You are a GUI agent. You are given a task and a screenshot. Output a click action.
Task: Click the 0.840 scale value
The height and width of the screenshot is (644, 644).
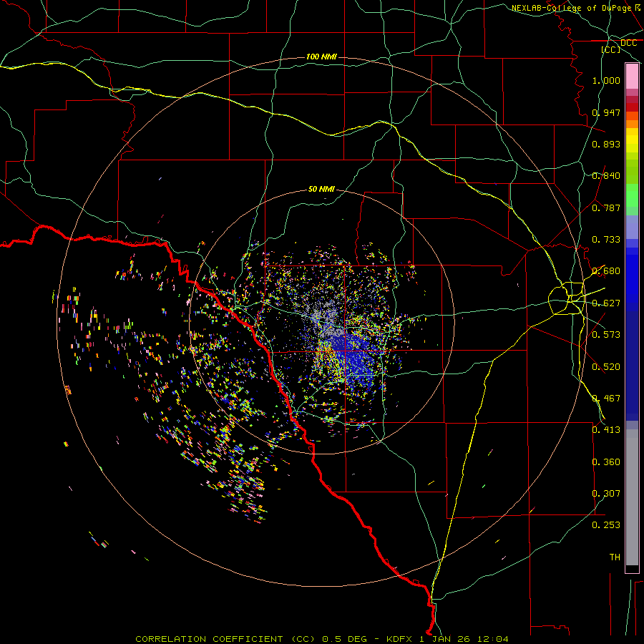click(x=606, y=176)
